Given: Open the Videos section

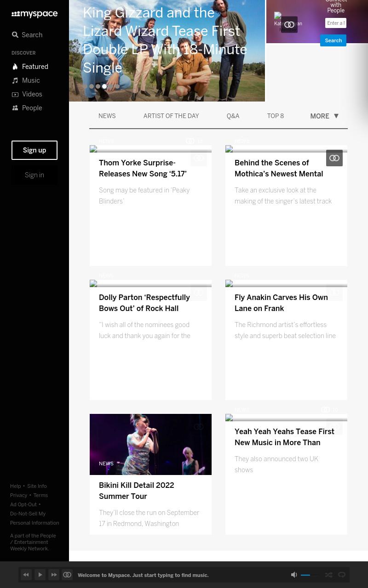Looking at the screenshot, I should pyautogui.click(x=27, y=94).
